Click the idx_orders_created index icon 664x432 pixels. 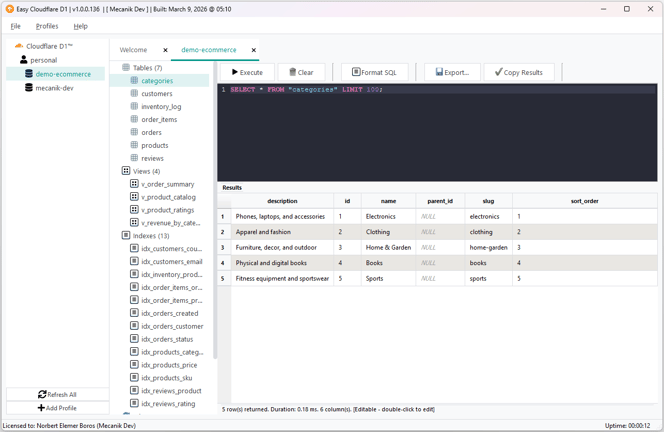click(x=134, y=313)
